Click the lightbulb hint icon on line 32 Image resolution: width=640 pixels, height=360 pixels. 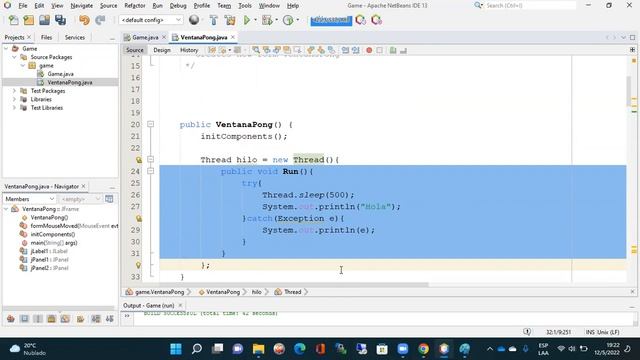pyautogui.click(x=138, y=265)
